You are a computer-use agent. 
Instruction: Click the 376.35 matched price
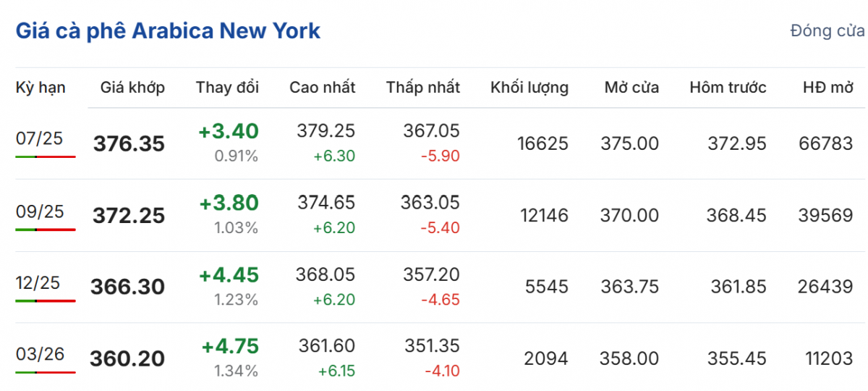(x=129, y=144)
